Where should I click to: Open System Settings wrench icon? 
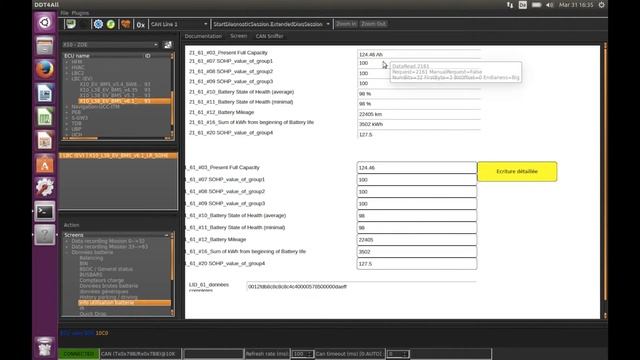(x=44, y=188)
